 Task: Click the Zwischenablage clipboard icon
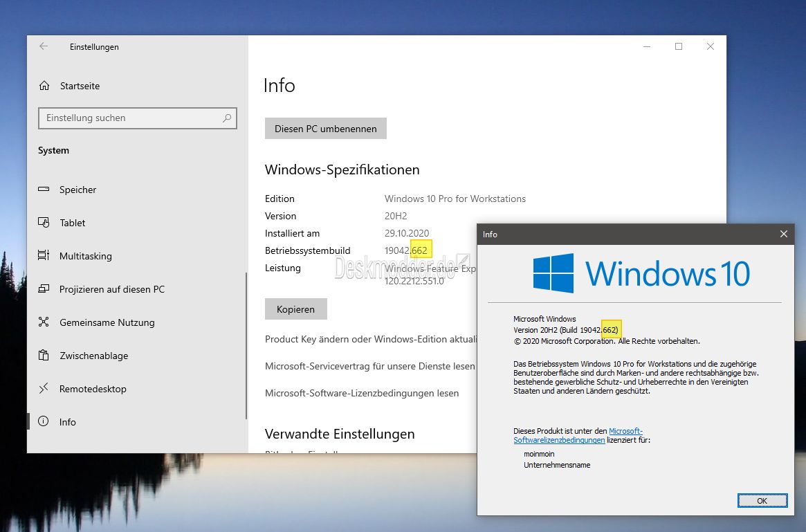(x=44, y=355)
